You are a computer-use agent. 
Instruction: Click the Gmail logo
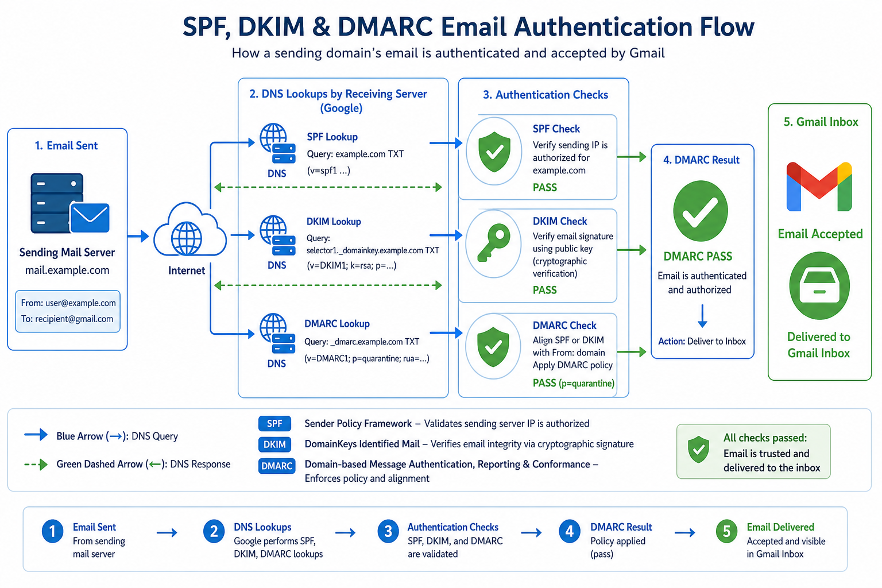819,187
